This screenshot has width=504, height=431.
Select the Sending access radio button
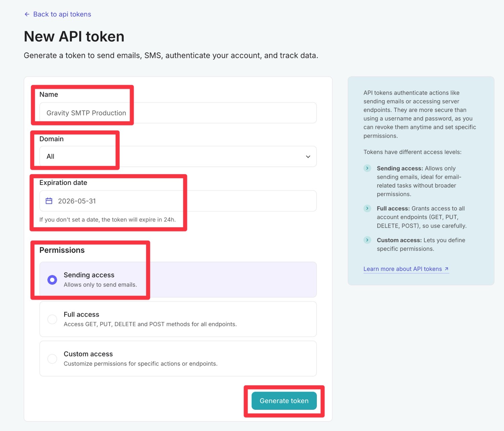[x=52, y=280]
